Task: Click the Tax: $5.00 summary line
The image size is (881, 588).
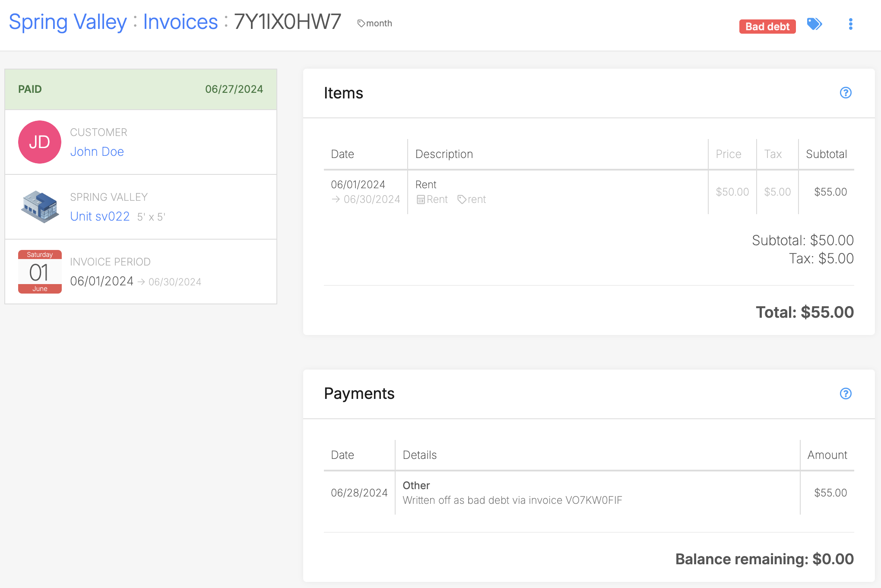Action: [821, 259]
